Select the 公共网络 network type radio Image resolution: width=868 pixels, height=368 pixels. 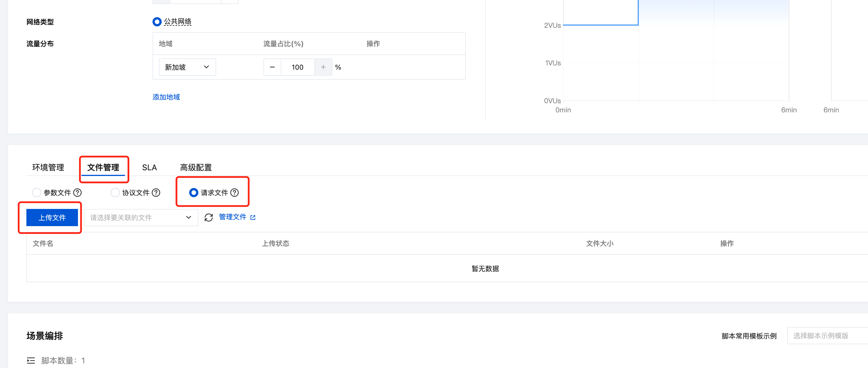[157, 22]
